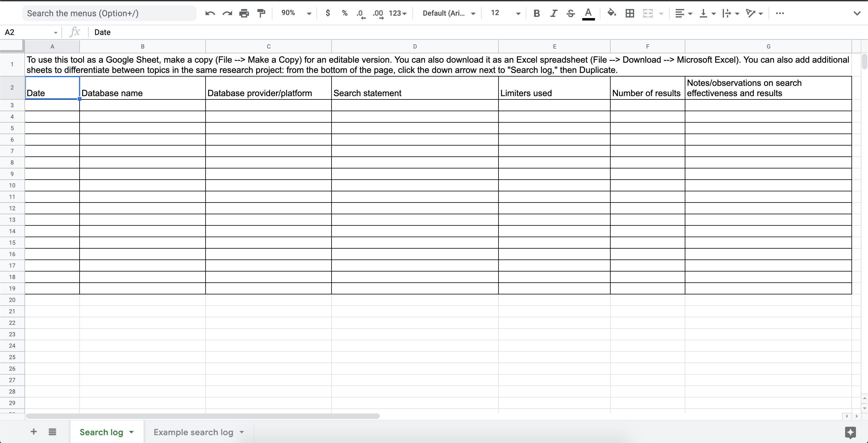
Task: Click the search the menus field
Action: [x=109, y=13]
